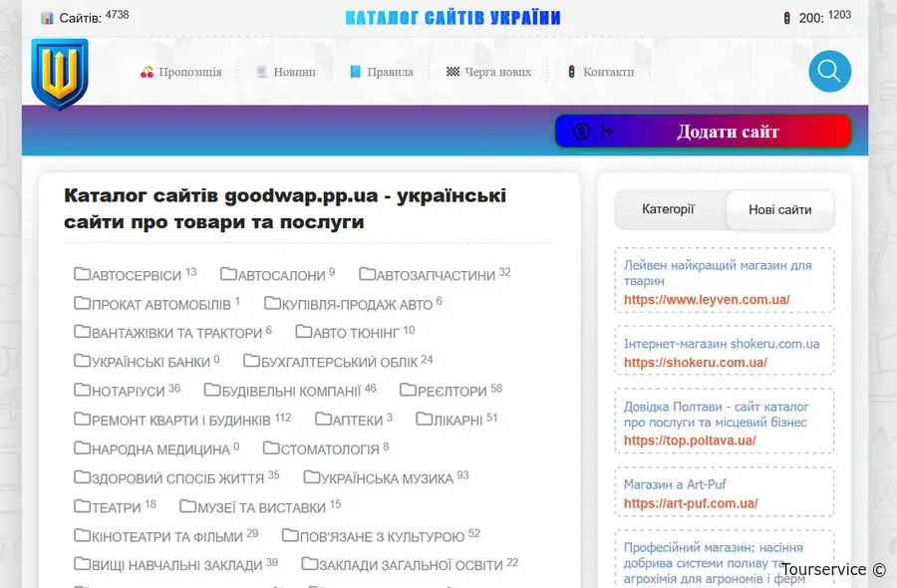897x588 pixels.
Task: Open link https://www.leyven.com.ua/
Action: point(707,300)
